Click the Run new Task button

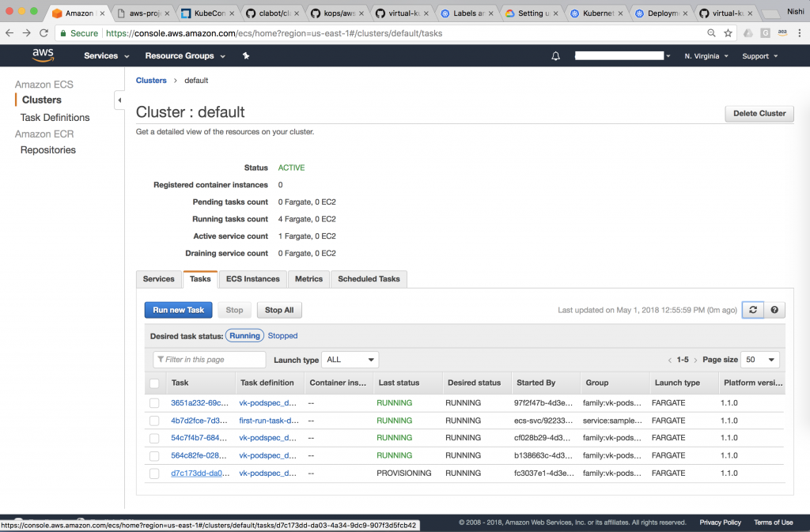pyautogui.click(x=178, y=310)
